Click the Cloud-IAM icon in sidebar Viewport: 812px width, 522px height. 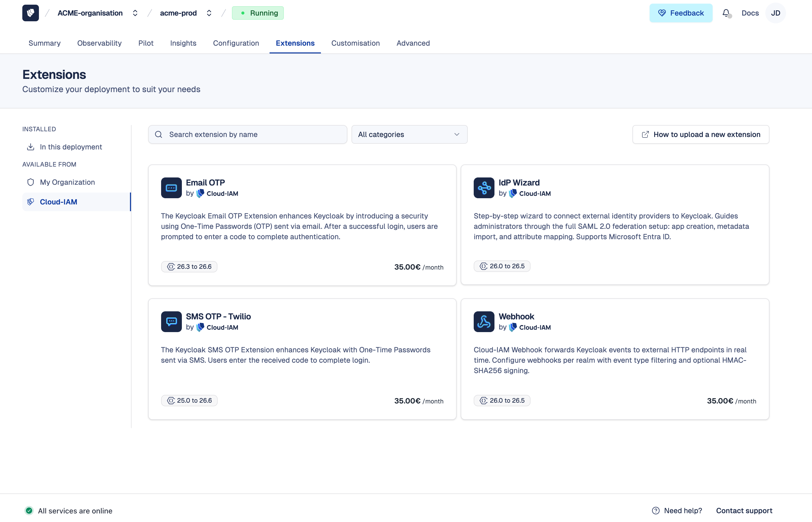(31, 202)
